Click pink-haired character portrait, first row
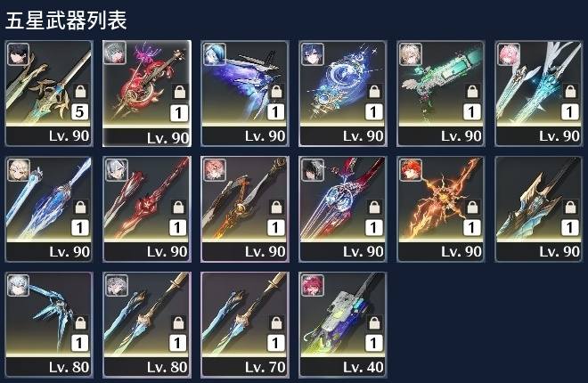Image resolution: width=588 pixels, height=383 pixels. pyautogui.click(x=509, y=54)
